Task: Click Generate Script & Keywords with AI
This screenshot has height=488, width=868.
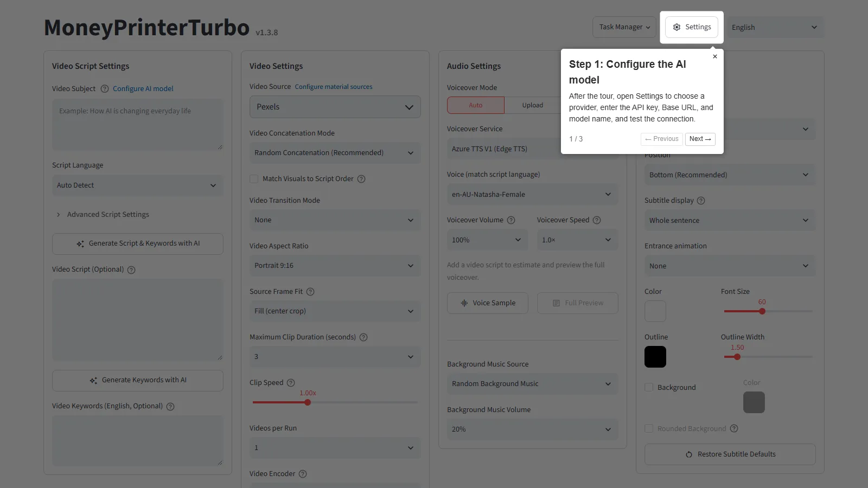Action: (138, 244)
